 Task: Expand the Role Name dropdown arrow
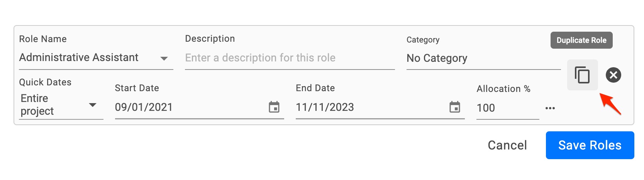point(164,59)
